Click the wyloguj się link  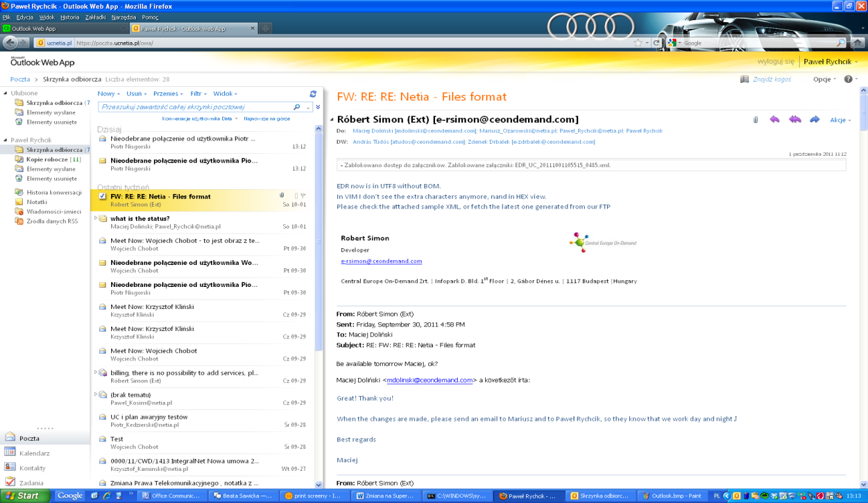pos(776,62)
